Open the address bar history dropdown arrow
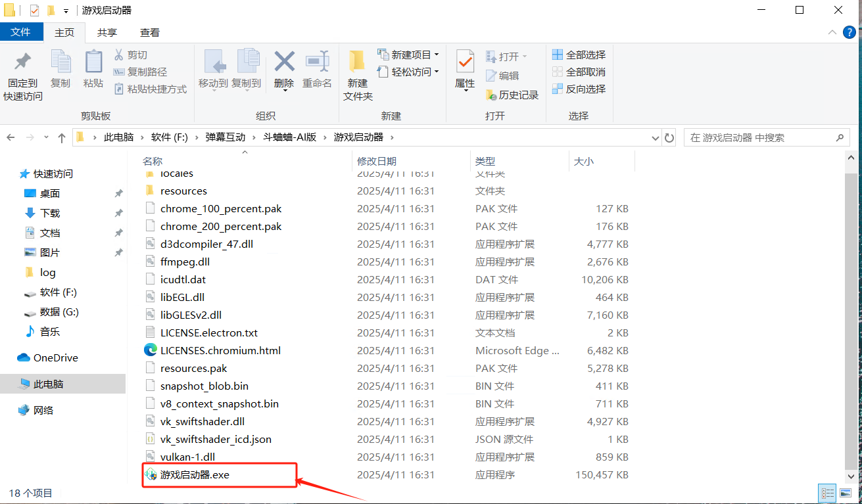The height and width of the screenshot is (504, 862). click(655, 138)
